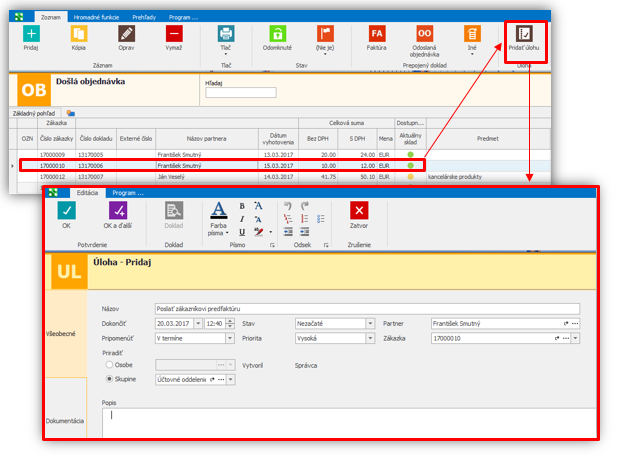The image size is (620, 458).
Task: Click the Oprav edit pencil icon
Action: click(x=126, y=34)
